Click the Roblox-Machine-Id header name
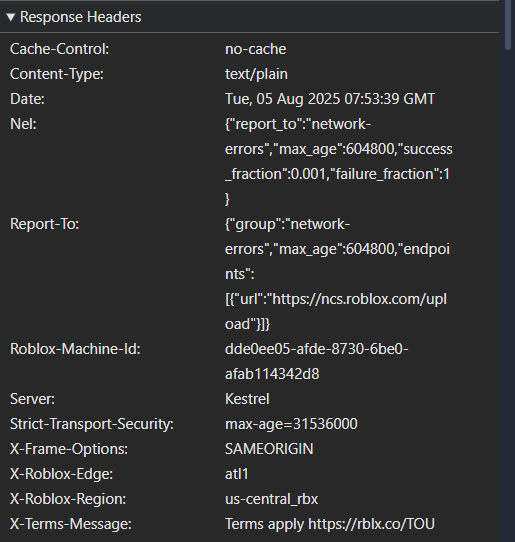 (75, 349)
